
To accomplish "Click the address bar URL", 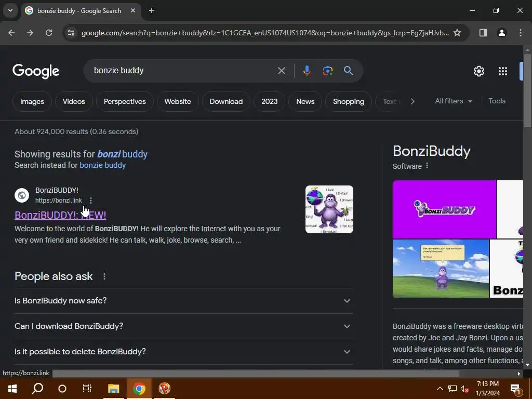I will click(265, 33).
